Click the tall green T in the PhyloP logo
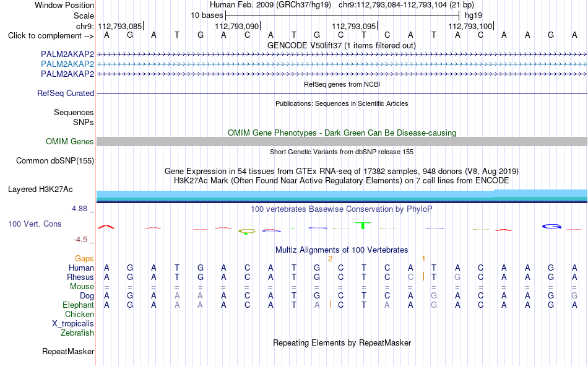The image size is (588, 366). [363, 225]
